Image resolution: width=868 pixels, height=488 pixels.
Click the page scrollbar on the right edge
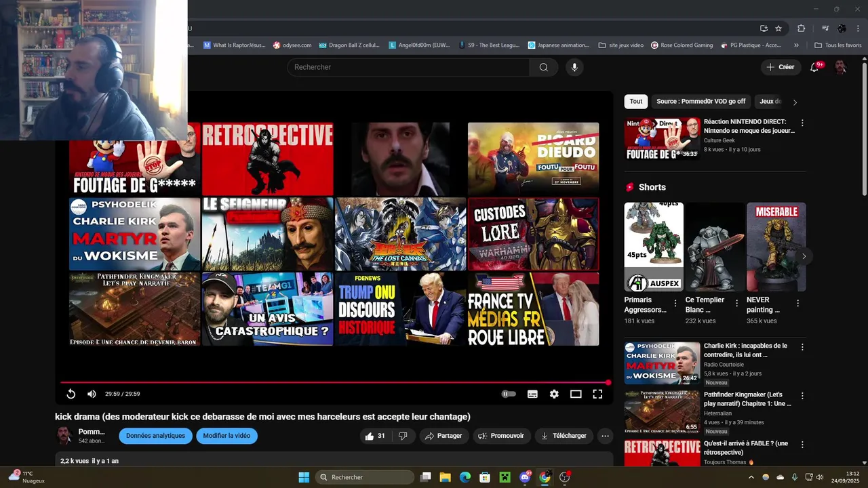click(865, 129)
